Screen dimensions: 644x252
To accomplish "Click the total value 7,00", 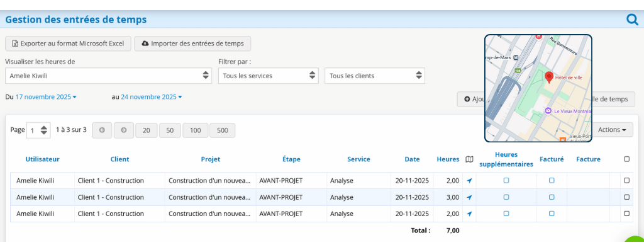I will tap(453, 231).
